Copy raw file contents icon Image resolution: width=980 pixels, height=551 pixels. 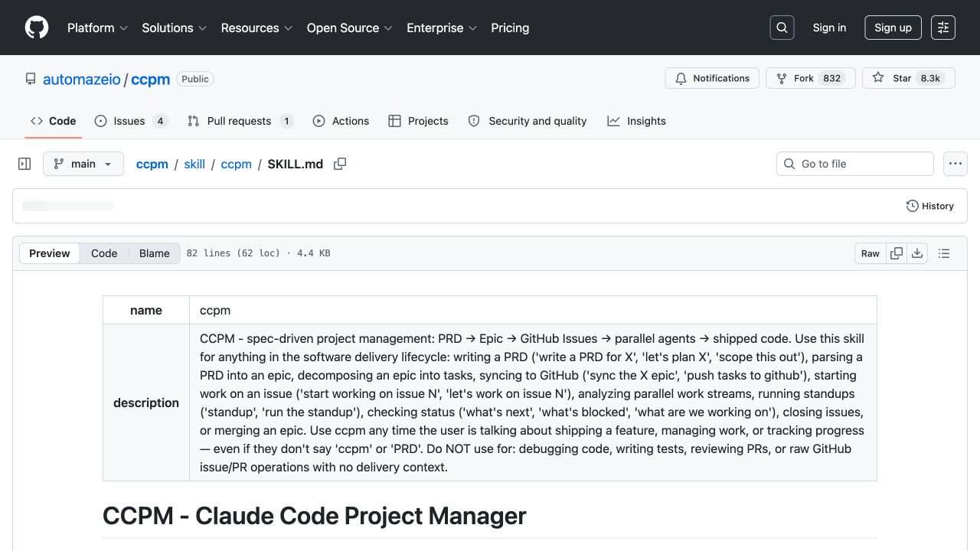click(x=897, y=253)
